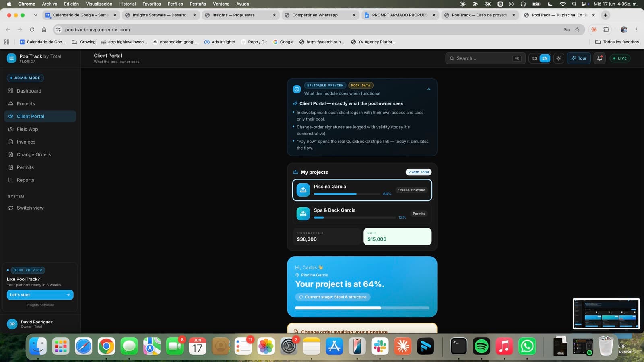Switch to Calendario de Google tab
644x362 pixels.
(x=81, y=15)
